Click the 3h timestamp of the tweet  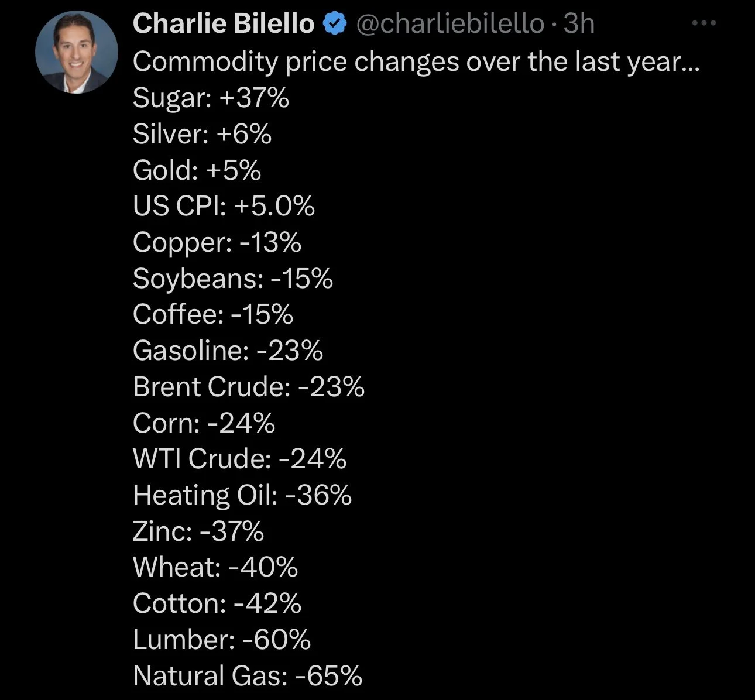click(x=578, y=24)
